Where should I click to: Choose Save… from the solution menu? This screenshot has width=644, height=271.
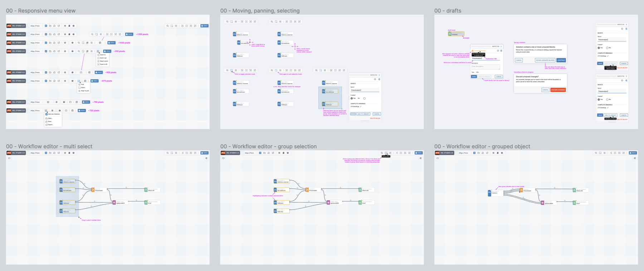[50, 122]
